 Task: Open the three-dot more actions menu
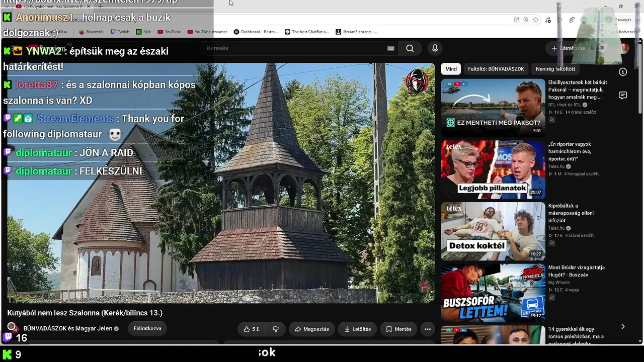428,329
